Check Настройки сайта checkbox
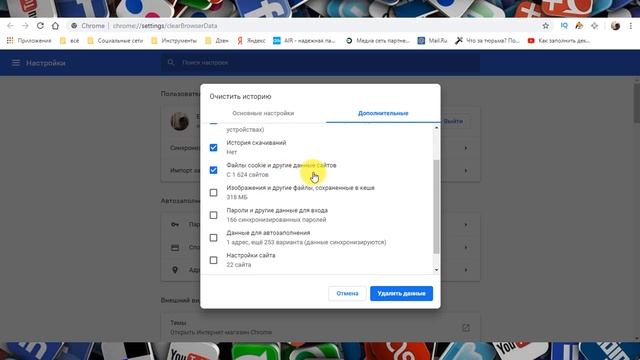The height and width of the screenshot is (360, 640). [x=213, y=260]
